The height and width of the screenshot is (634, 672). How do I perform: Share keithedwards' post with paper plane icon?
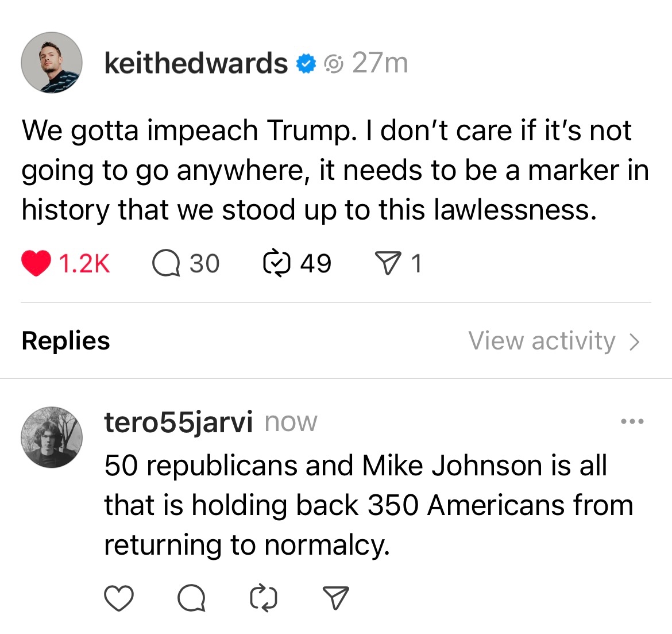(x=387, y=264)
